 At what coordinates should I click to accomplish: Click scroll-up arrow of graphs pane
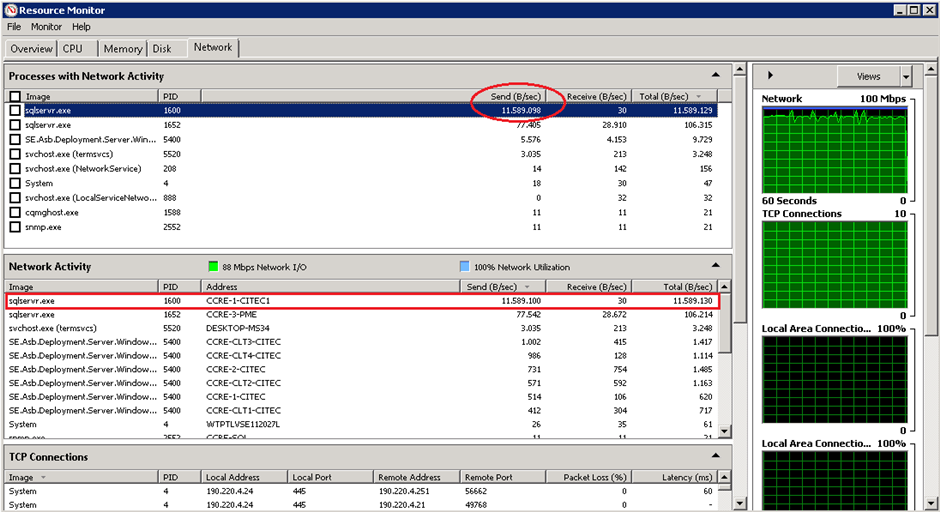click(930, 69)
